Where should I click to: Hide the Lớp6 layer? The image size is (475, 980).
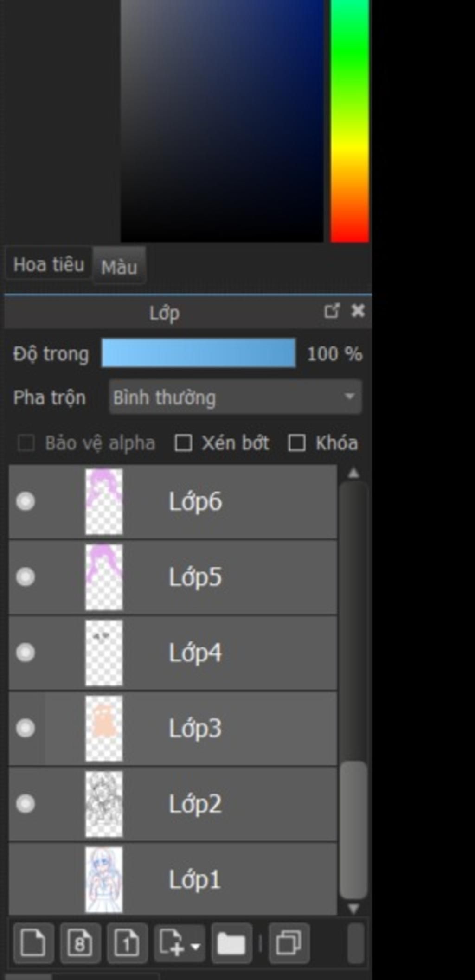pyautogui.click(x=26, y=501)
